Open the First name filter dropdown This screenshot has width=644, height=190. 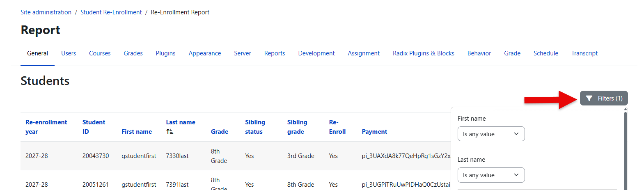click(491, 134)
